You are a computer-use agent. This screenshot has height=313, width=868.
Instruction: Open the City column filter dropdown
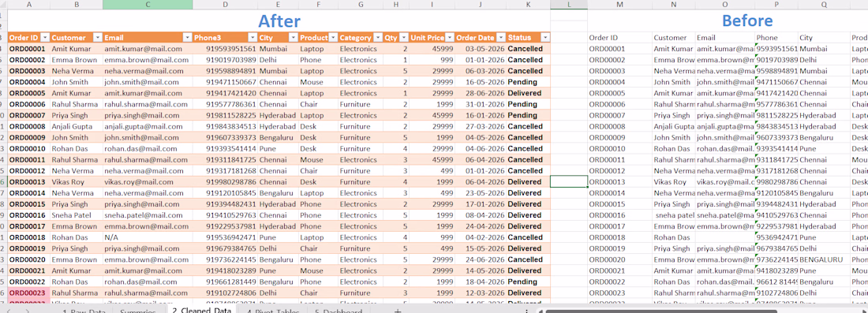[x=294, y=38]
